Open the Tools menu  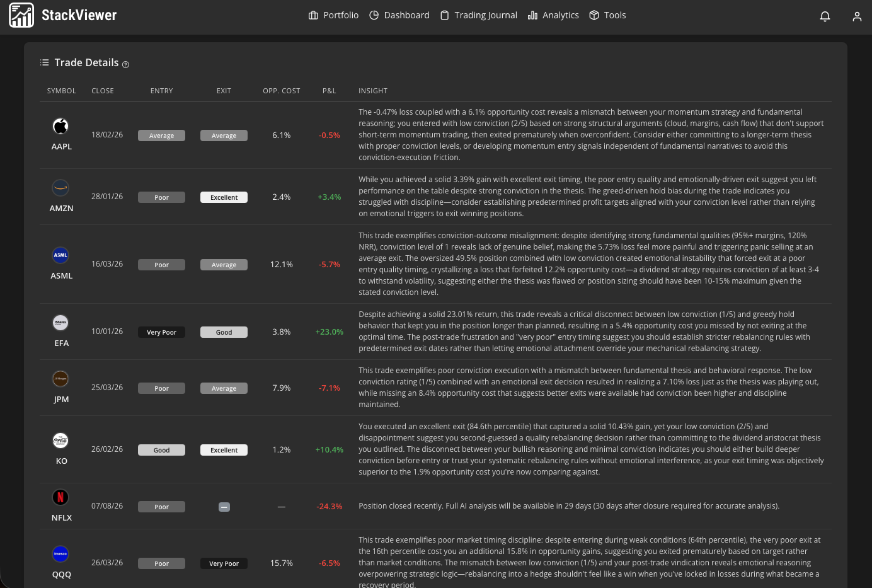tap(607, 15)
